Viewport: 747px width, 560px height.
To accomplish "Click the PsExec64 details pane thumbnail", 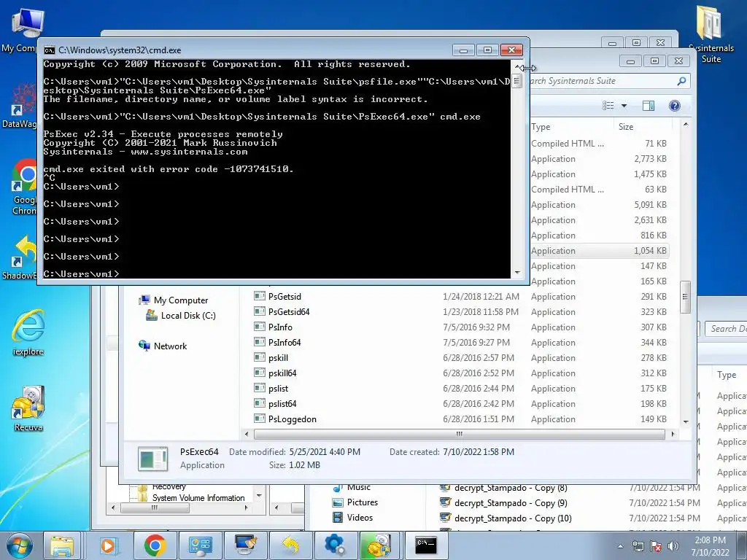I will coord(152,459).
